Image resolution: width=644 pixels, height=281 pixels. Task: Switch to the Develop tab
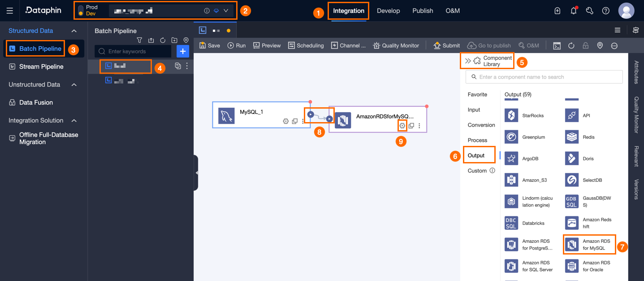pyautogui.click(x=388, y=11)
